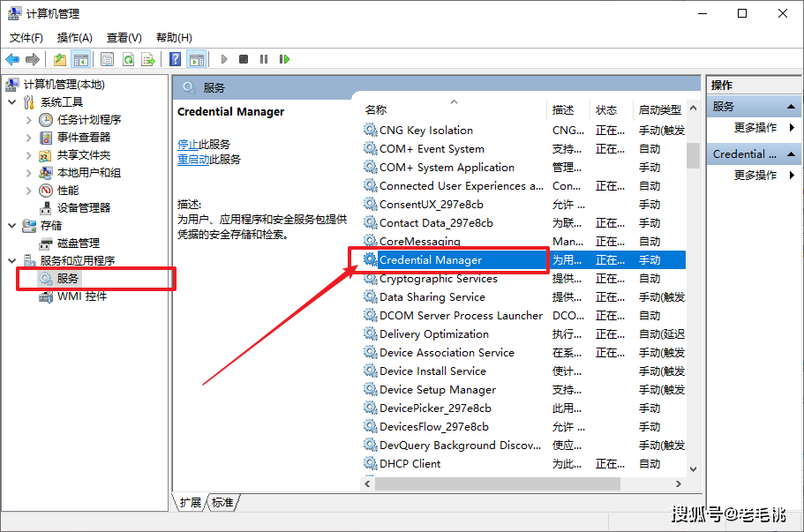Viewport: 804px width, 532px height.
Task: Click the Stop Service square icon
Action: (244, 59)
